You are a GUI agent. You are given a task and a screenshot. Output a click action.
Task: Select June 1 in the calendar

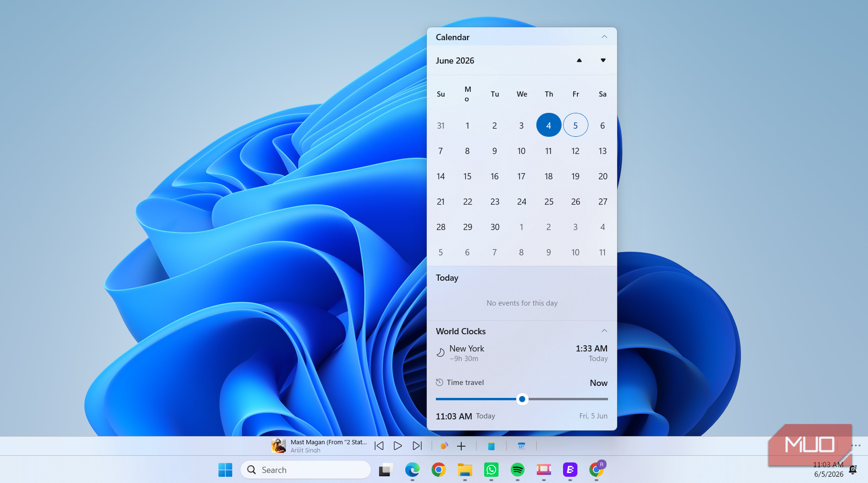pos(467,125)
